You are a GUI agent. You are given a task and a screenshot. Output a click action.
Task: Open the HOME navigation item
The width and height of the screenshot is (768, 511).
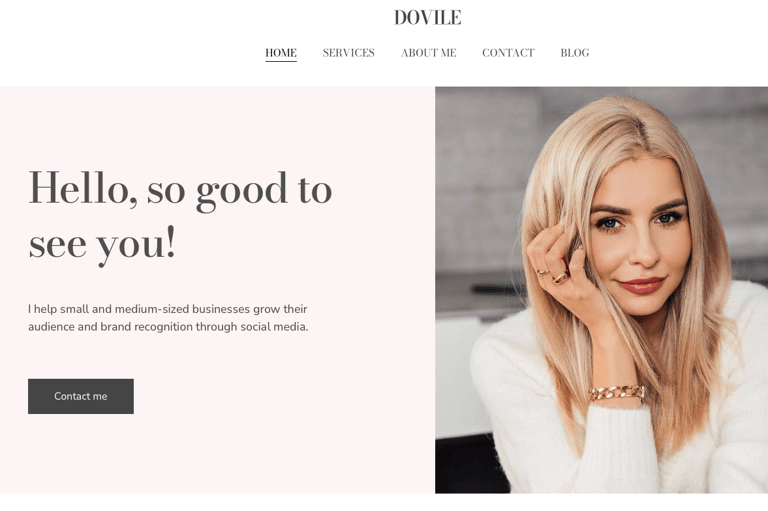[x=281, y=52]
